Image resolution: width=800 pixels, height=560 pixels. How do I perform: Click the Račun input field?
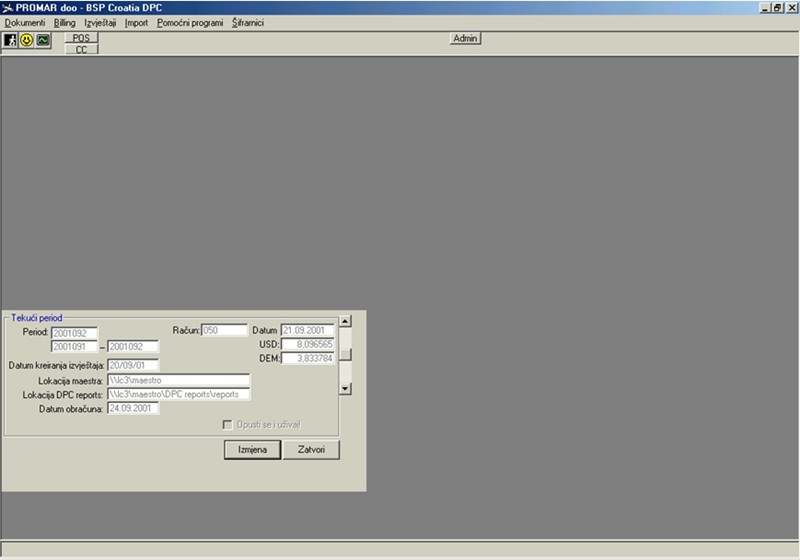tap(224, 330)
